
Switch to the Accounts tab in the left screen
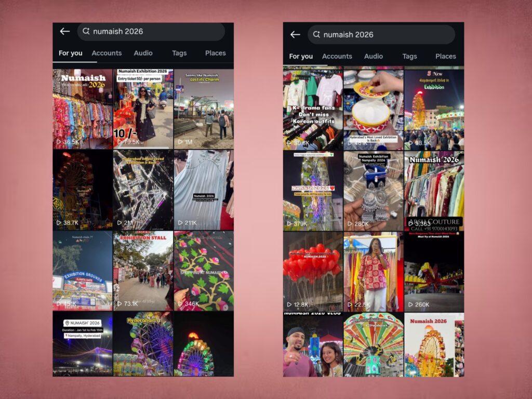click(x=107, y=53)
